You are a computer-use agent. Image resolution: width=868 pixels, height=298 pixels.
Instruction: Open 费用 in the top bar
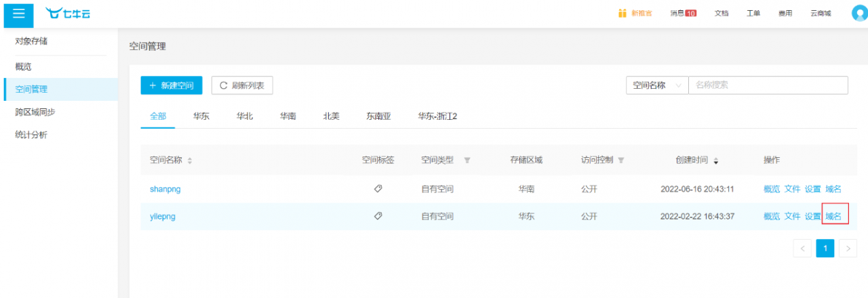click(785, 14)
